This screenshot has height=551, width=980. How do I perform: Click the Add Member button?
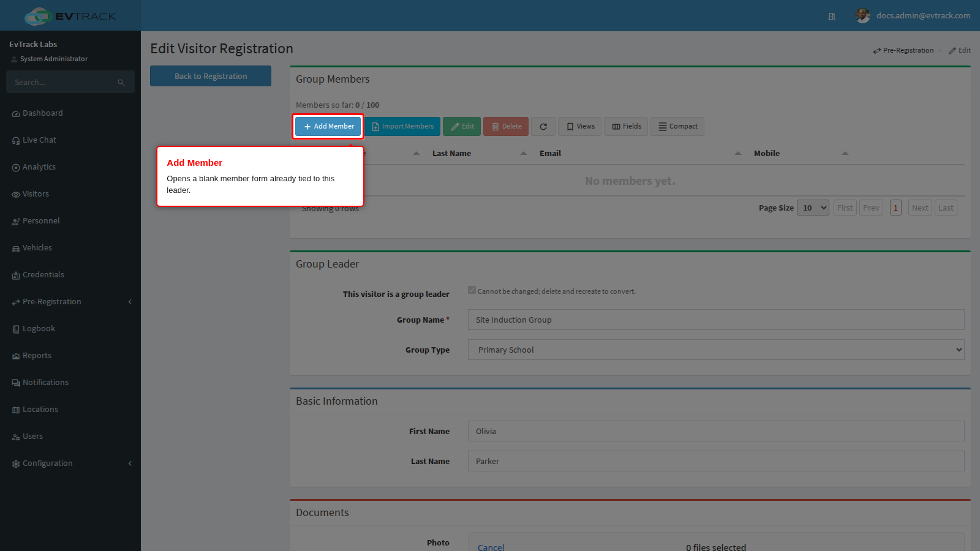(x=328, y=127)
